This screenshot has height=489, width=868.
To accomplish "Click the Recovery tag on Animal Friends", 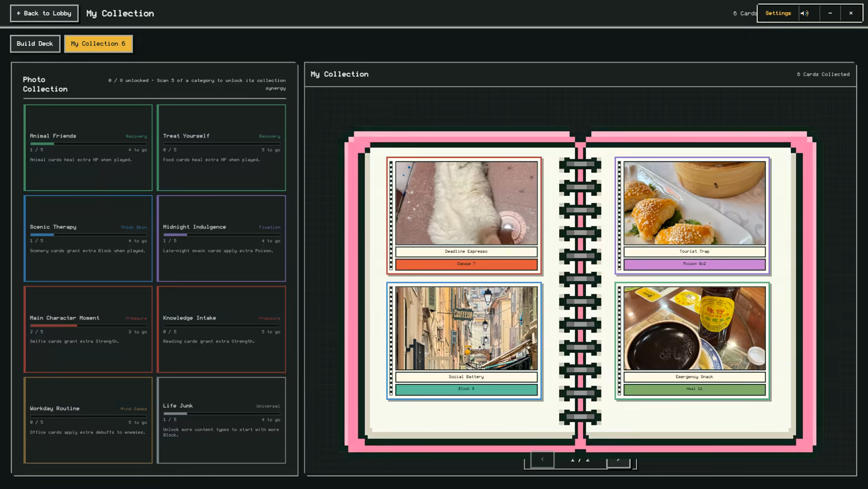I will pos(136,136).
